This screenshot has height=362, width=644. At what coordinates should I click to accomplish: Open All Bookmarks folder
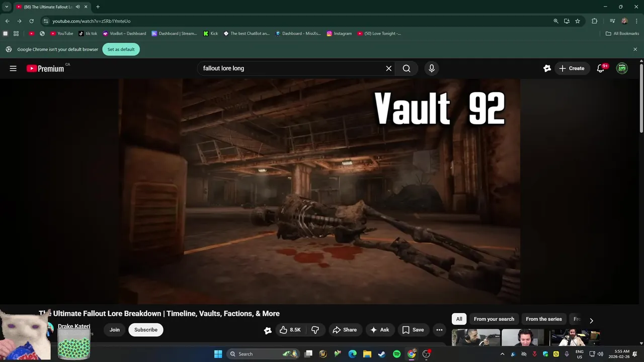pos(622,34)
